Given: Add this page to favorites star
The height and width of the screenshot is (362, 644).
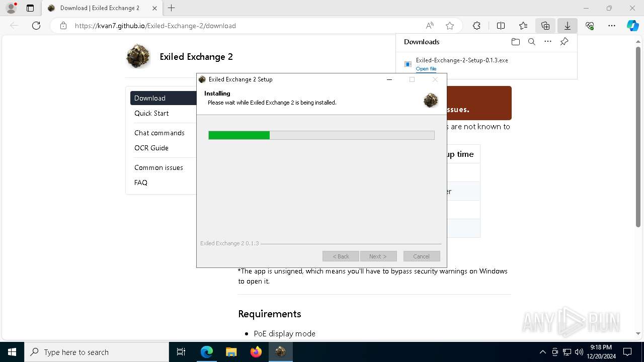Looking at the screenshot, I should (x=450, y=26).
